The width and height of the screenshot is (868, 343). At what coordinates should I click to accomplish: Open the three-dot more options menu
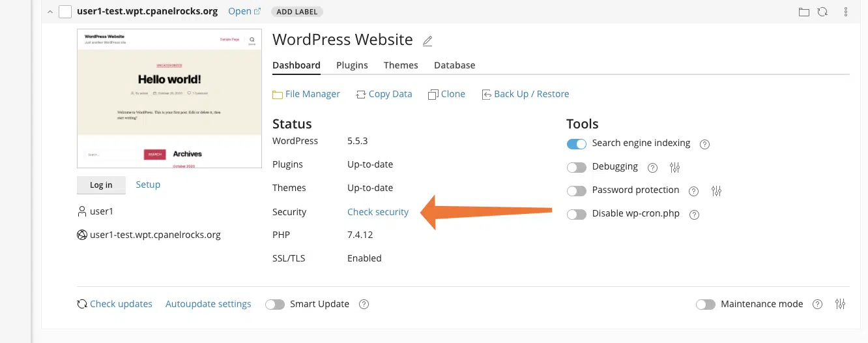[x=846, y=12]
